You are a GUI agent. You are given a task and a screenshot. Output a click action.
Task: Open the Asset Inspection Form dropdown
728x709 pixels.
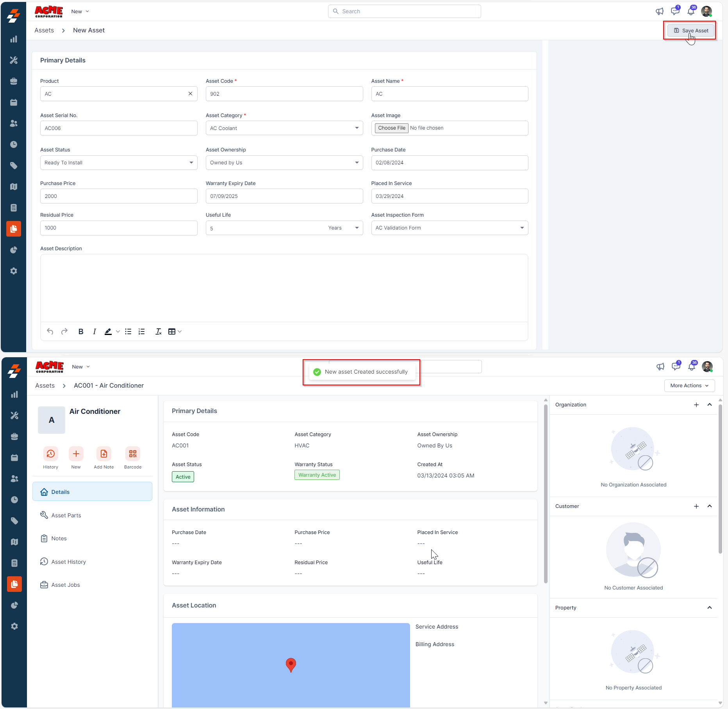(x=450, y=228)
